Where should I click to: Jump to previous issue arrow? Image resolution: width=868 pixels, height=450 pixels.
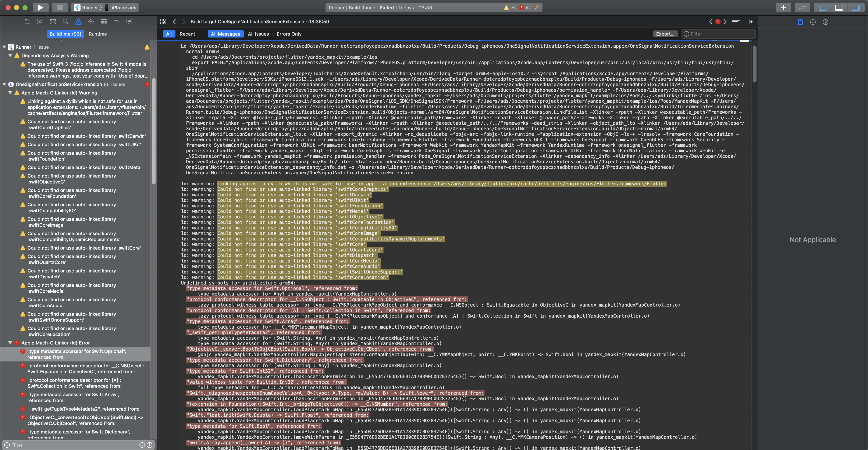(711, 22)
